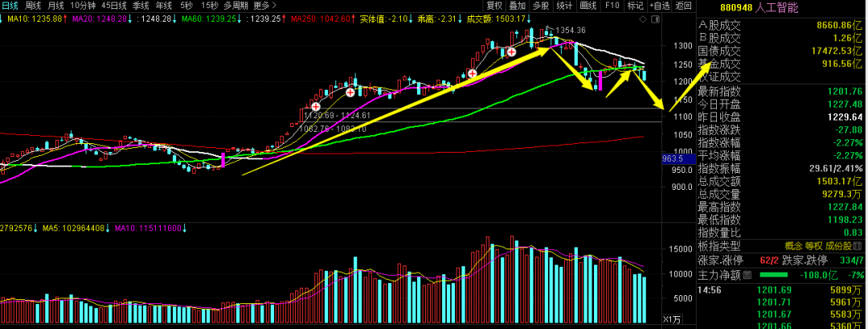Click the 8660.86亿 value
The image size is (868, 329).
click(x=839, y=26)
